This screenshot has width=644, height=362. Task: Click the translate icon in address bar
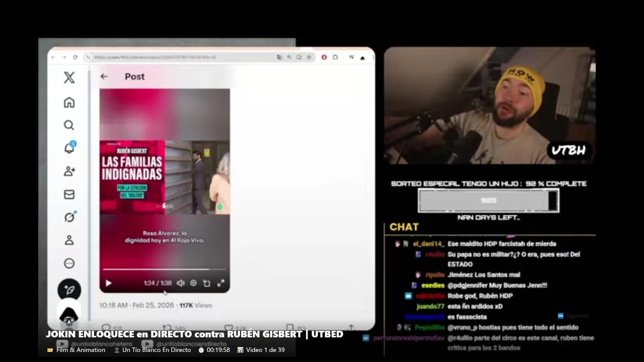pos(279,57)
